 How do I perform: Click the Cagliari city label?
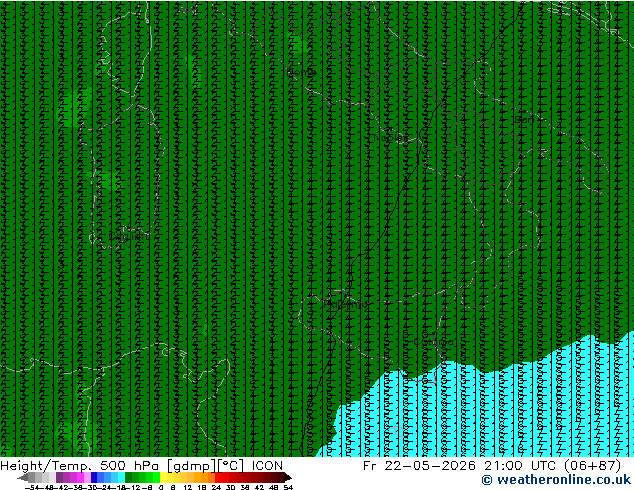129,237
